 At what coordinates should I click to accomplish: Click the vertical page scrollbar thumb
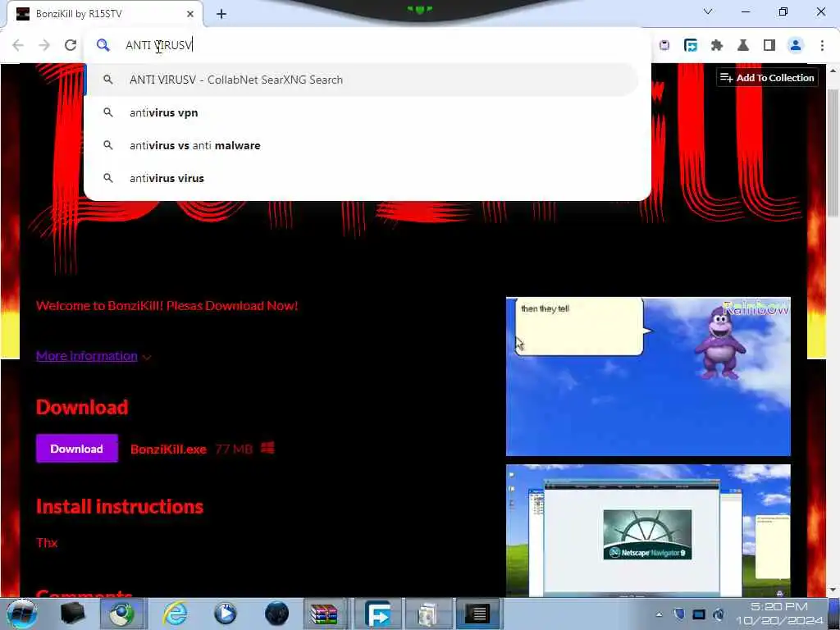[833, 153]
